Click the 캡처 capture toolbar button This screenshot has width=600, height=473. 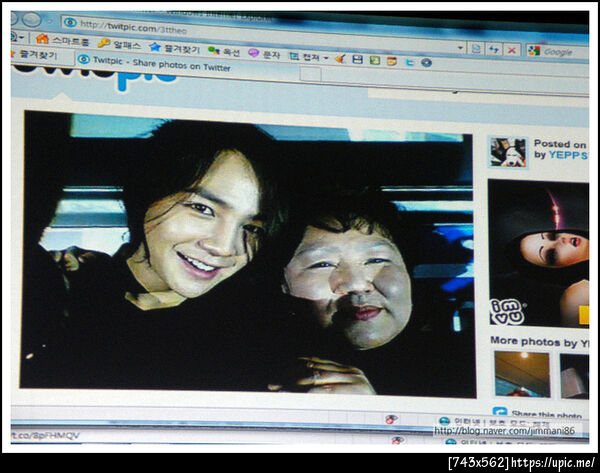(x=304, y=57)
